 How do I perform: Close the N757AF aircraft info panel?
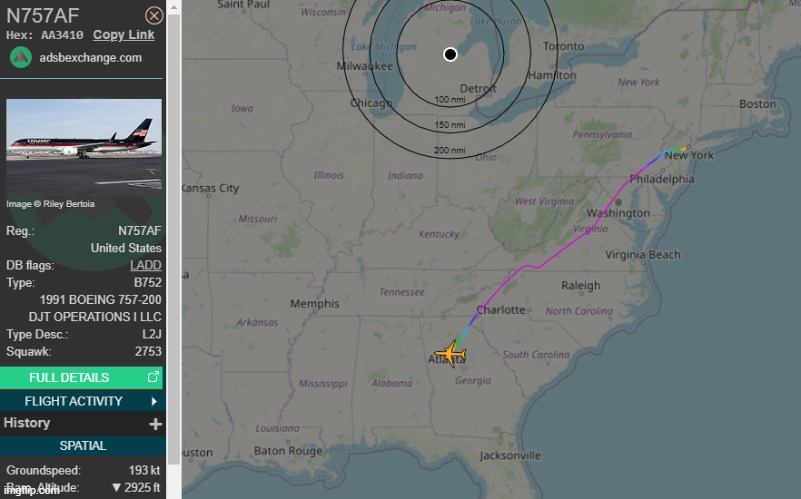click(x=154, y=15)
